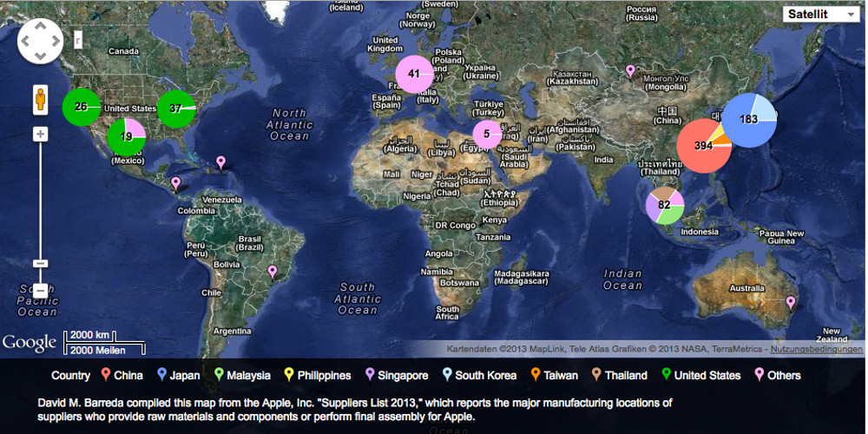The image size is (868, 434).
Task: Open the 394 supplier cluster over China
Action: (704, 146)
